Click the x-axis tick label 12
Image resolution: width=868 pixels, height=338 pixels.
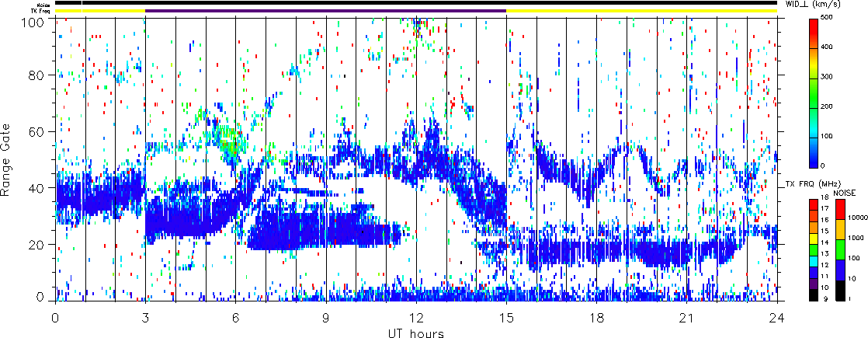click(x=416, y=317)
